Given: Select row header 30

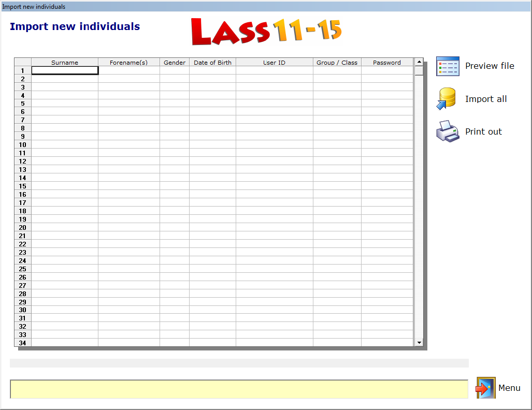Looking at the screenshot, I should click(x=23, y=310).
